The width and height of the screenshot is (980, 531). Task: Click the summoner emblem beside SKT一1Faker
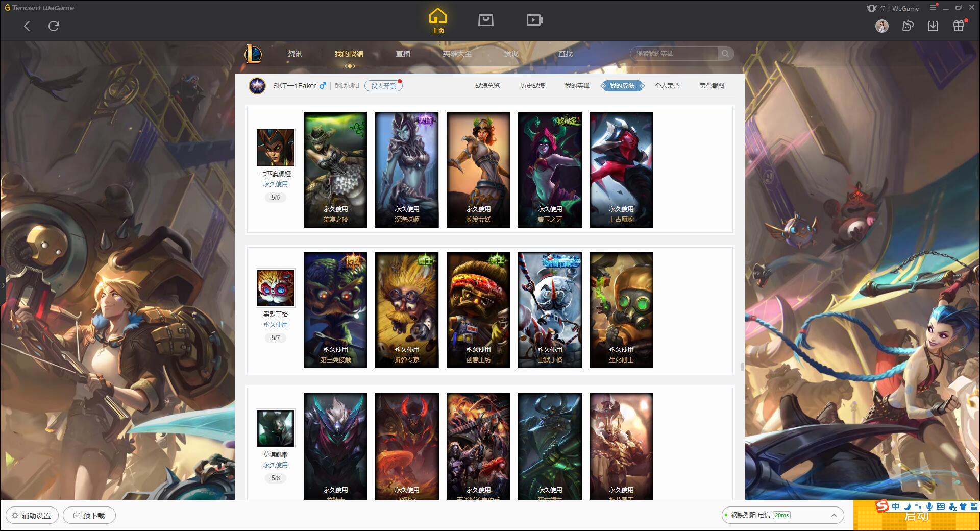257,86
